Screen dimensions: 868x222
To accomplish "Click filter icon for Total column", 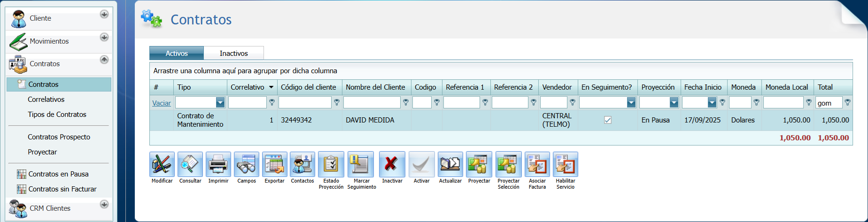I will click(x=847, y=102).
